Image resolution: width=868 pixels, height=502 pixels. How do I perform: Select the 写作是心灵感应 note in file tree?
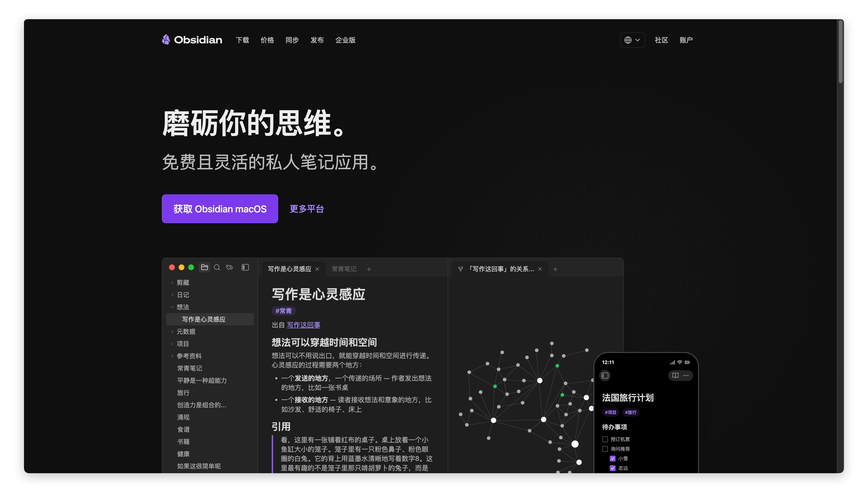(210, 319)
